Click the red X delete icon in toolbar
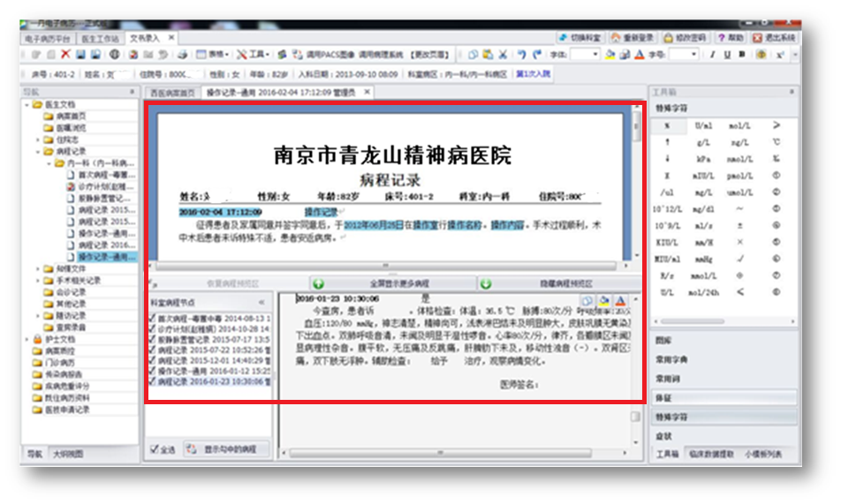Viewport: 841px width, 504px height. coord(65,56)
